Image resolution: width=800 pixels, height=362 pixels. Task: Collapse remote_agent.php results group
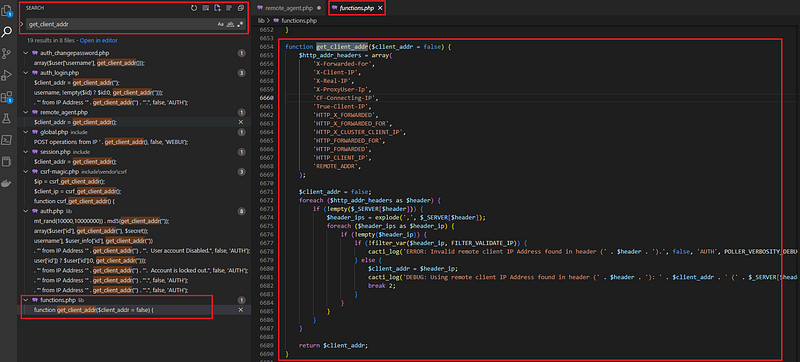click(26, 112)
